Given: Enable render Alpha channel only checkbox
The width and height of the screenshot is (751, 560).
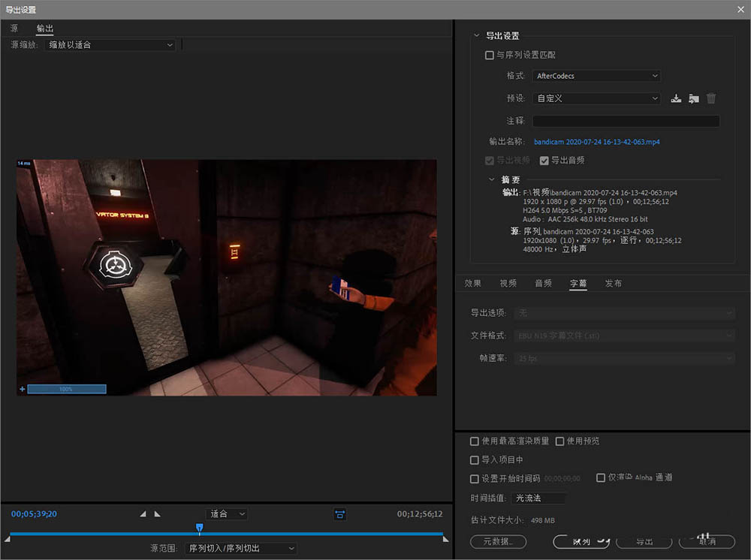Looking at the screenshot, I should click(x=601, y=477).
